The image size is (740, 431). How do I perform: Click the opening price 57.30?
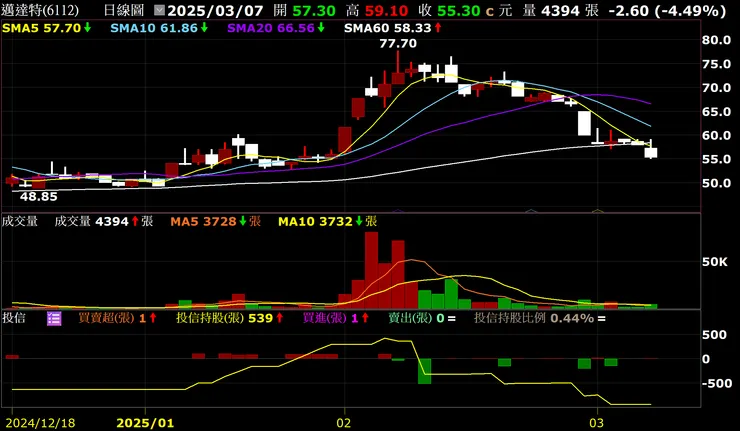point(314,10)
